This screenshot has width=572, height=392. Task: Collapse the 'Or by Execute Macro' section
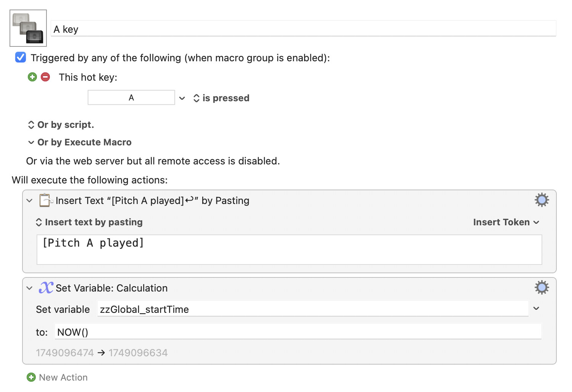pyautogui.click(x=80, y=142)
